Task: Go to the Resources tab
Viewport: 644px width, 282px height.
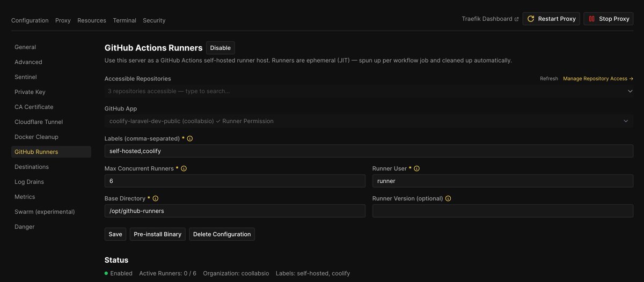Action: coord(92,20)
